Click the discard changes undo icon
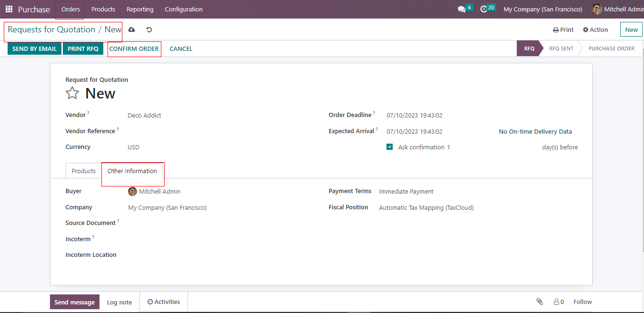644x313 pixels. coord(149,29)
